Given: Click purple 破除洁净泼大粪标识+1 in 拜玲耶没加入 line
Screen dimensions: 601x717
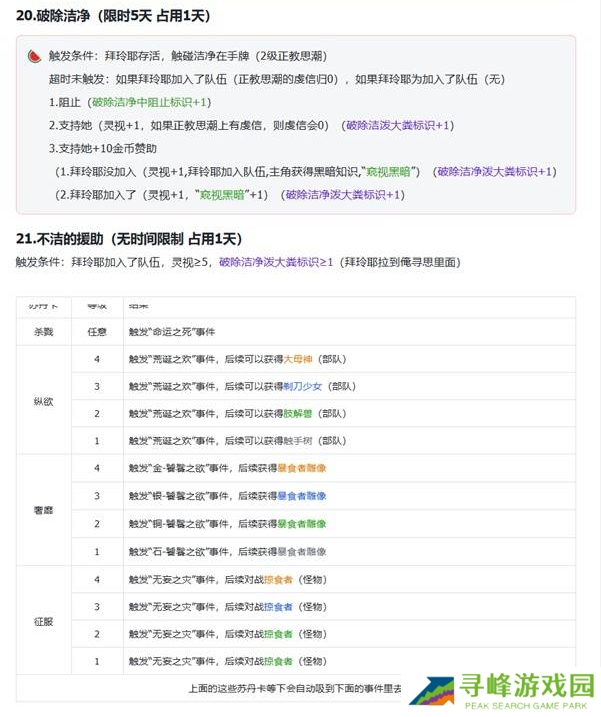Looking at the screenshot, I should pos(494,172).
